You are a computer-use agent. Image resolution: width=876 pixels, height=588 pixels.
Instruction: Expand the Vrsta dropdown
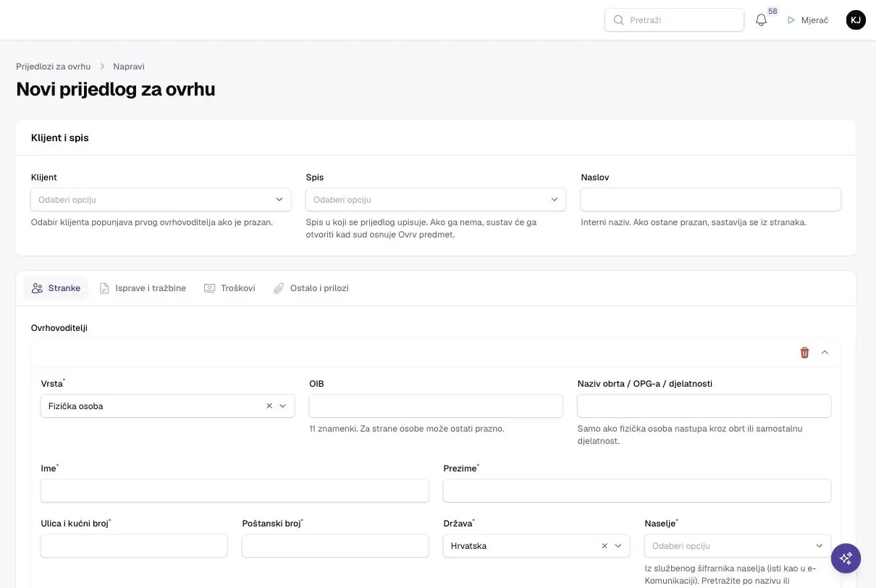[282, 406]
